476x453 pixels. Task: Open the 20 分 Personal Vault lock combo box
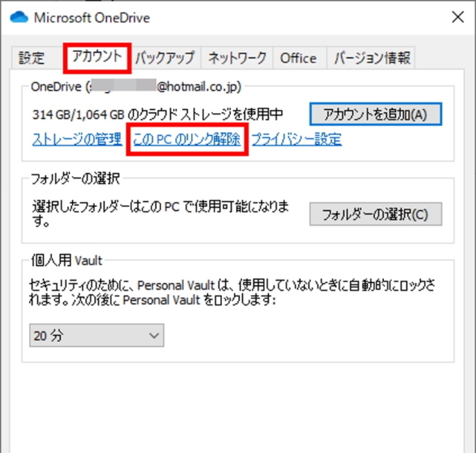(x=96, y=336)
